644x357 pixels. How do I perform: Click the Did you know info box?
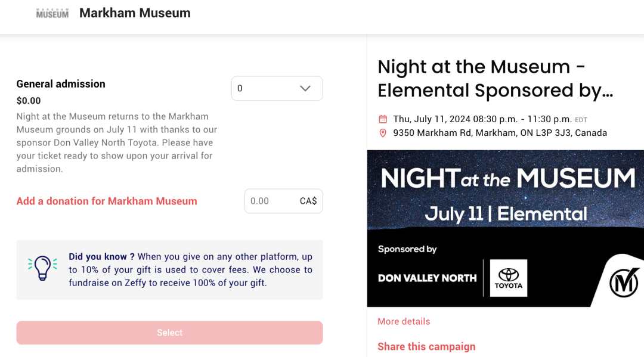169,270
